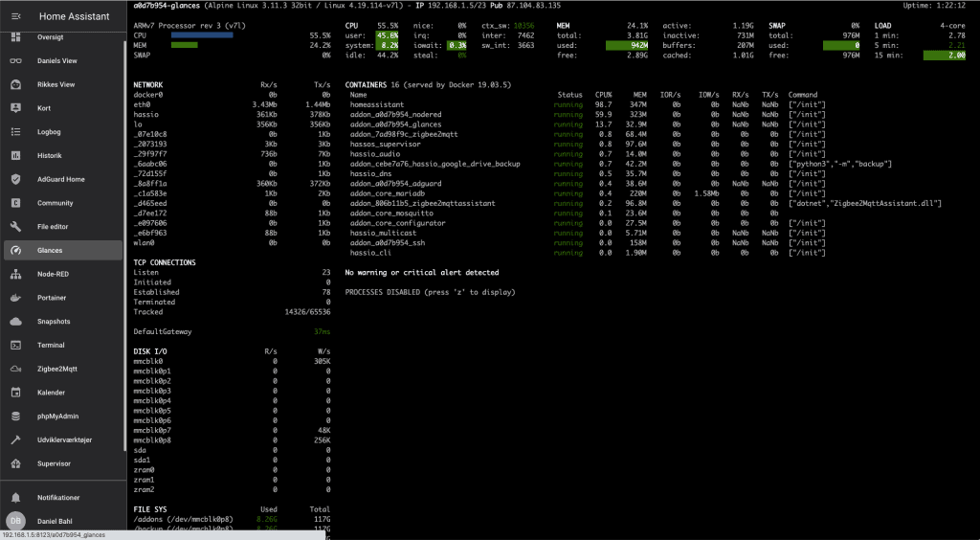The width and height of the screenshot is (980, 540).
Task: Click the Snapshots cloud icon
Action: [x=15, y=322]
